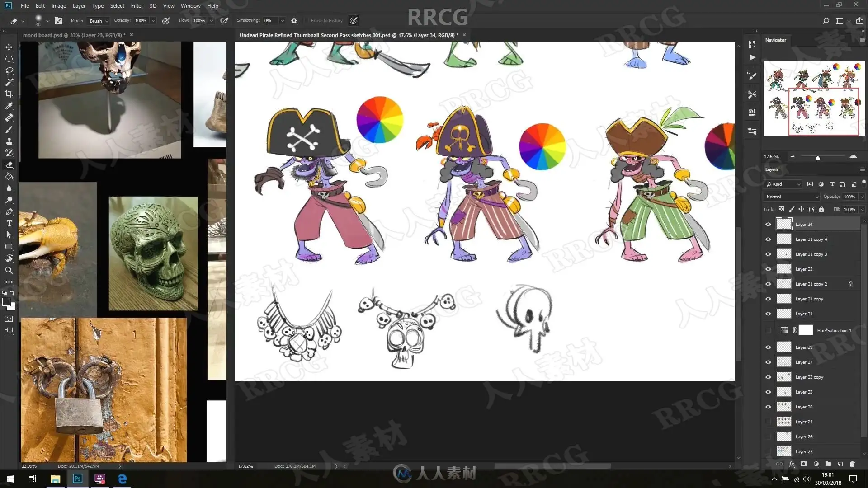The height and width of the screenshot is (488, 868).
Task: Select the Type tool
Action: pyautogui.click(x=9, y=224)
